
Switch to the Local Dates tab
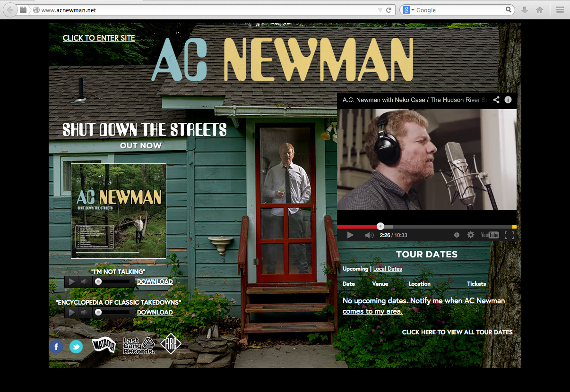pos(388,269)
